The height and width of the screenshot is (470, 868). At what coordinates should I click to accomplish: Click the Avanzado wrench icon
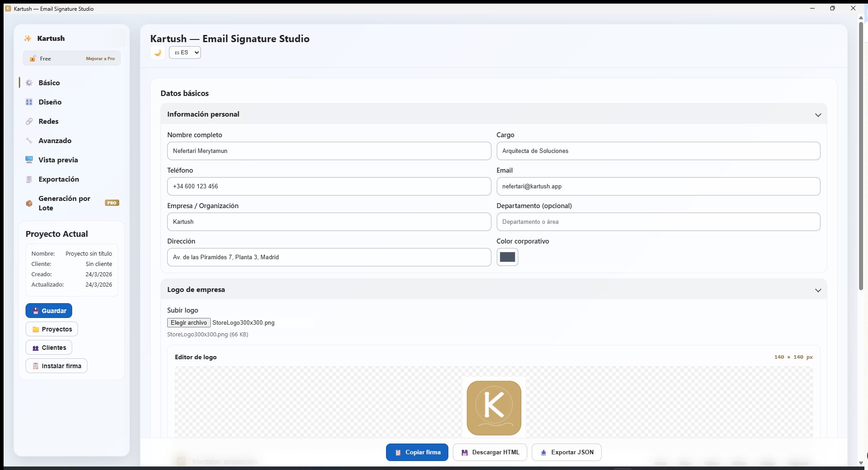(29, 140)
